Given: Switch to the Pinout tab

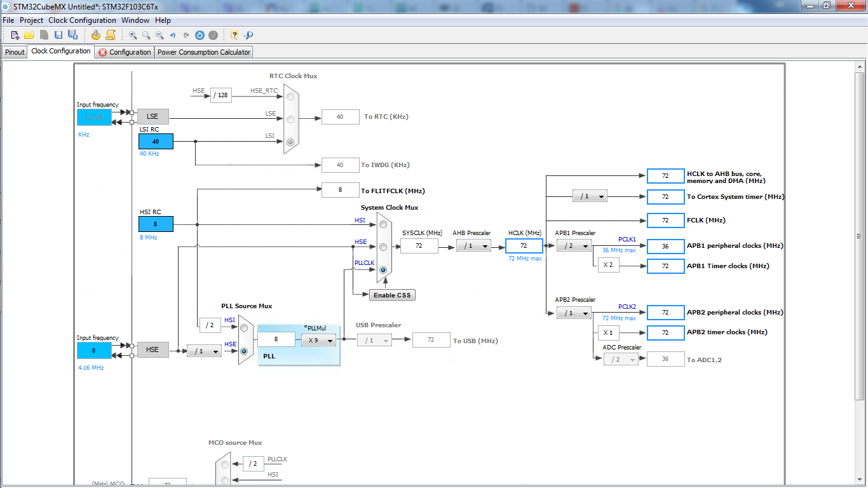Looking at the screenshot, I should coord(15,52).
